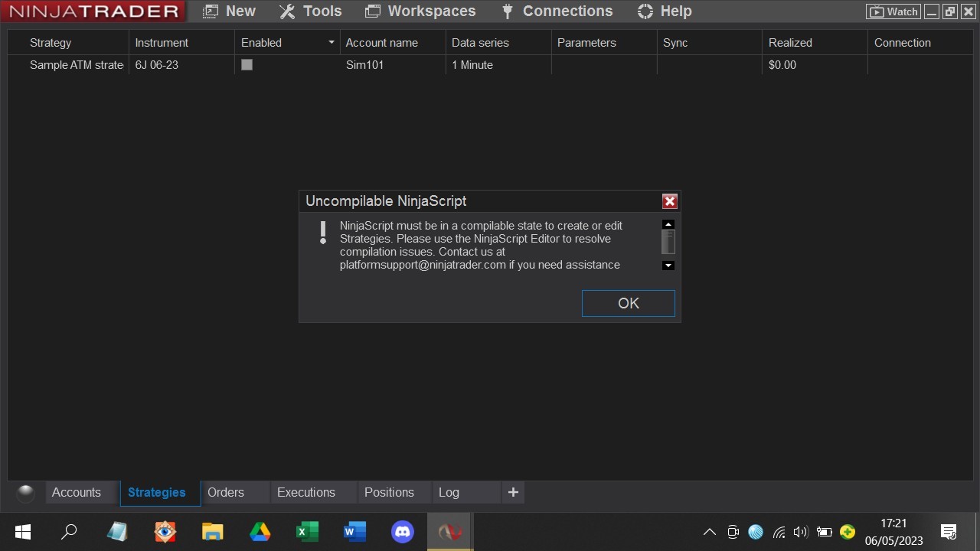Click the NinjaTrader taskbar icon

[449, 532]
